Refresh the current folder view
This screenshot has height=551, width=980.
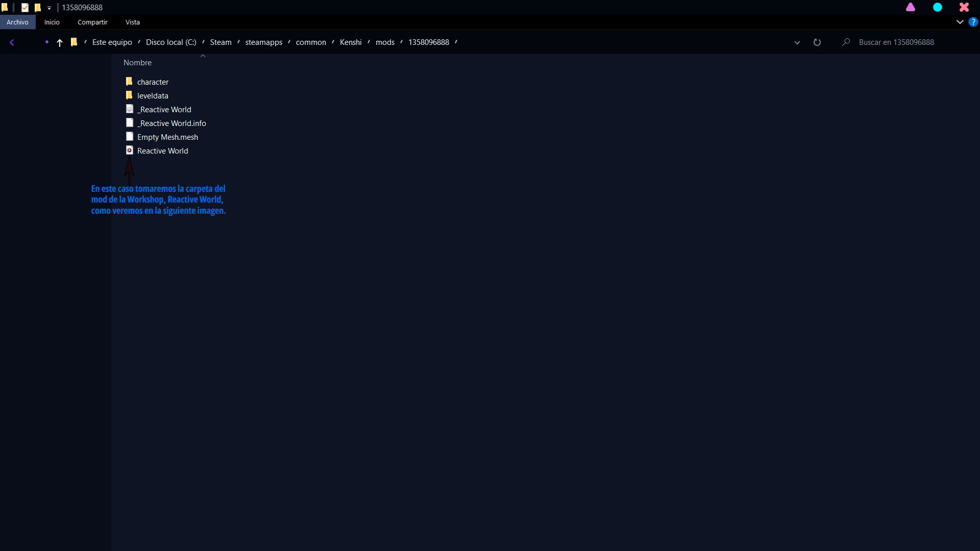click(817, 42)
